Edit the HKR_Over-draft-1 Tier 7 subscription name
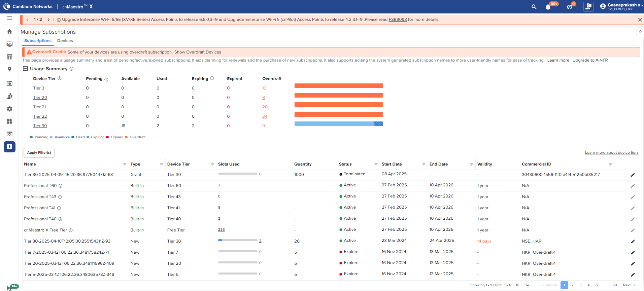 click(633, 252)
